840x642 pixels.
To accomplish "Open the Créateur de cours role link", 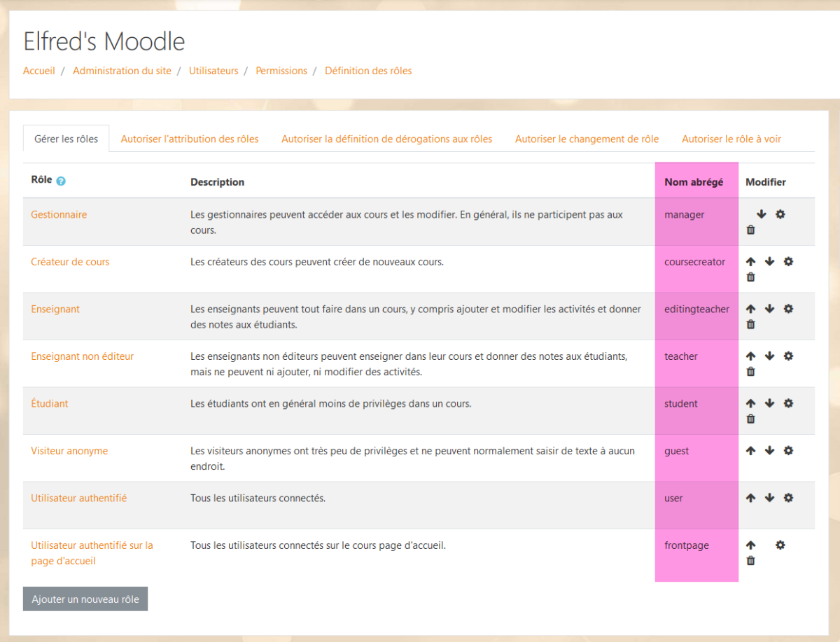I will (x=70, y=262).
